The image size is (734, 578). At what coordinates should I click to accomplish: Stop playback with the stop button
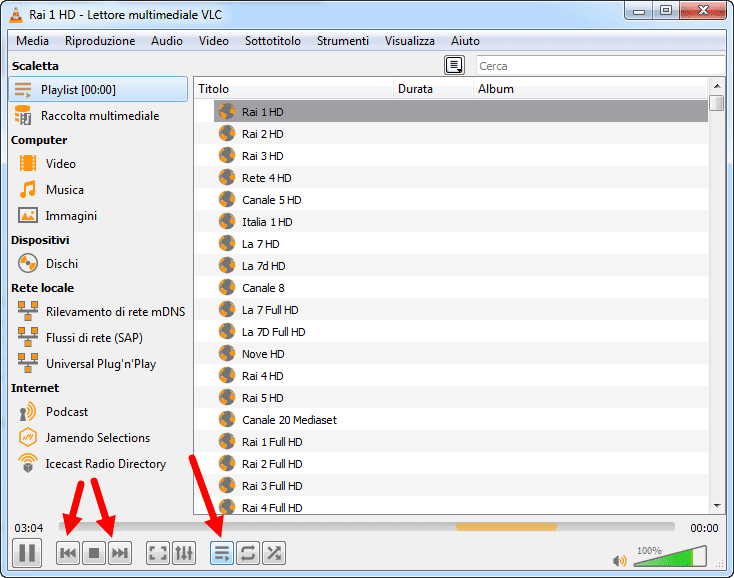(x=94, y=553)
